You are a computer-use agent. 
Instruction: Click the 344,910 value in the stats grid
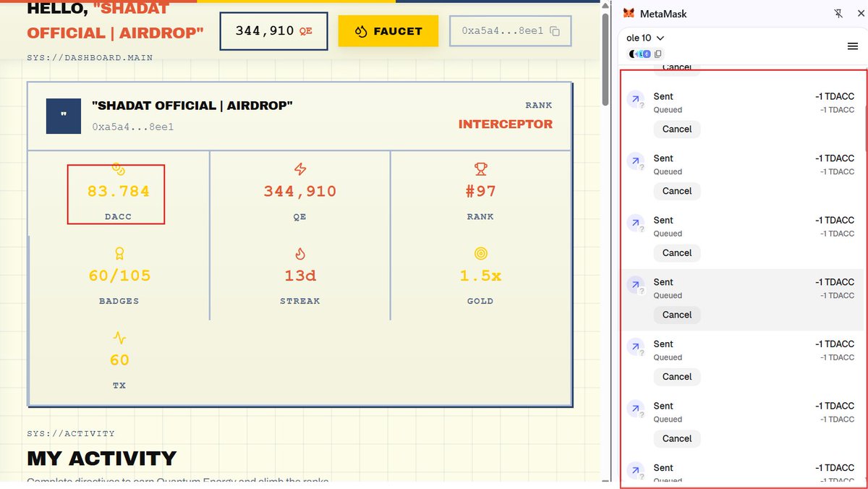point(300,192)
